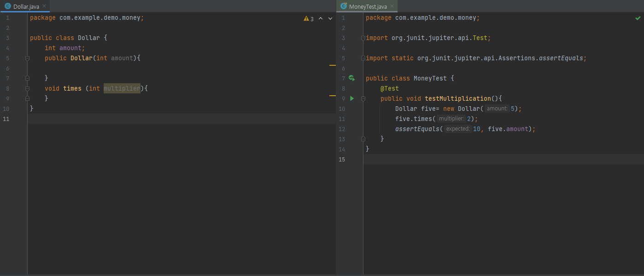Click the @Test annotation
644x276 pixels.
coord(390,88)
